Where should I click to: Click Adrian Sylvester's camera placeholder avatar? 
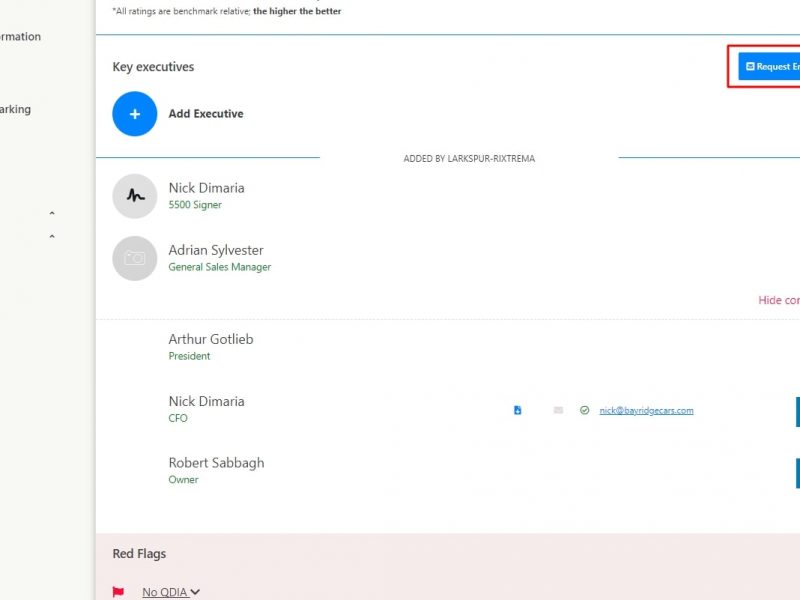click(x=135, y=258)
